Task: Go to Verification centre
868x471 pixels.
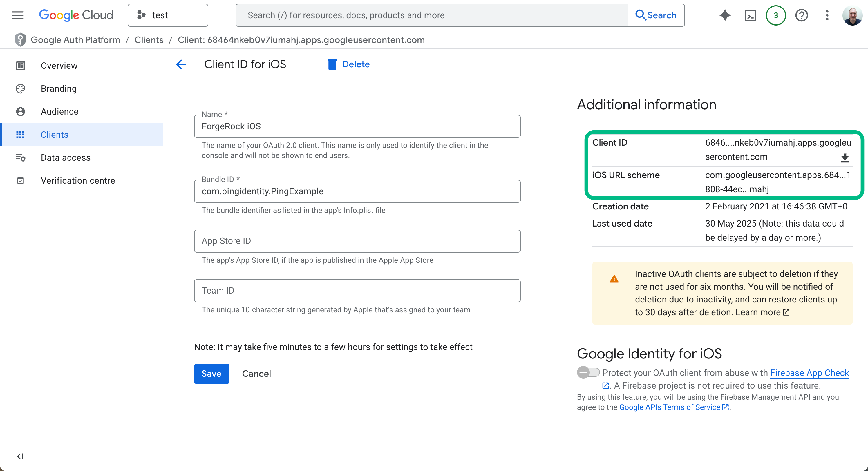Action: click(x=77, y=180)
